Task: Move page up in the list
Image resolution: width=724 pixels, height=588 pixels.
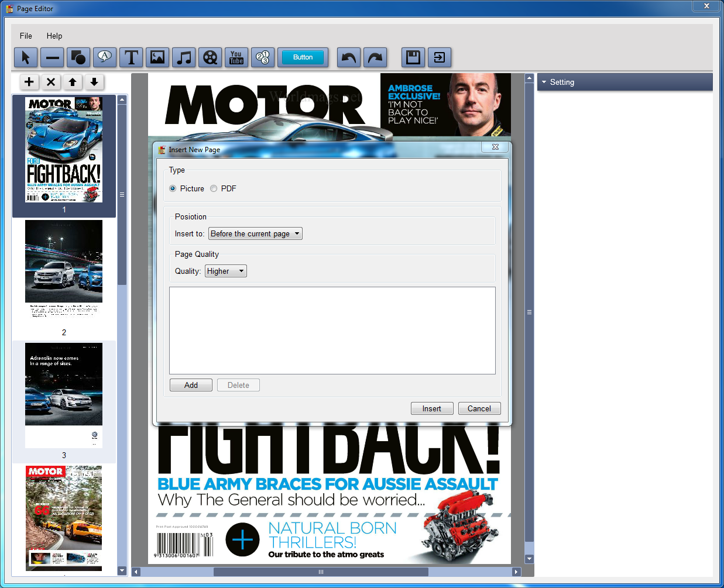Action: pyautogui.click(x=73, y=82)
